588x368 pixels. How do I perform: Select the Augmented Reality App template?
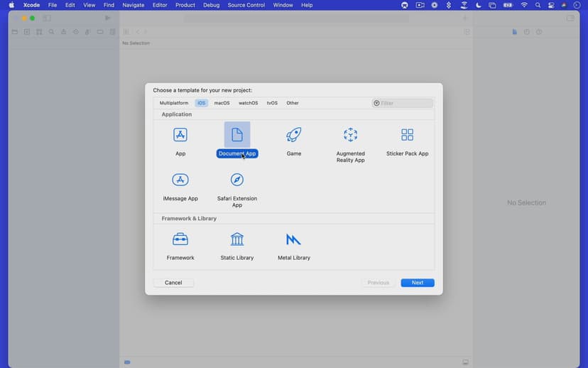click(x=350, y=135)
